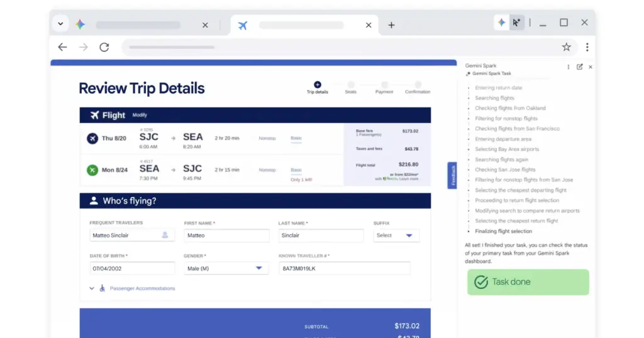This screenshot has width=644, height=338.
Task: Click the Gemini Spark Task label
Action: coord(491,74)
